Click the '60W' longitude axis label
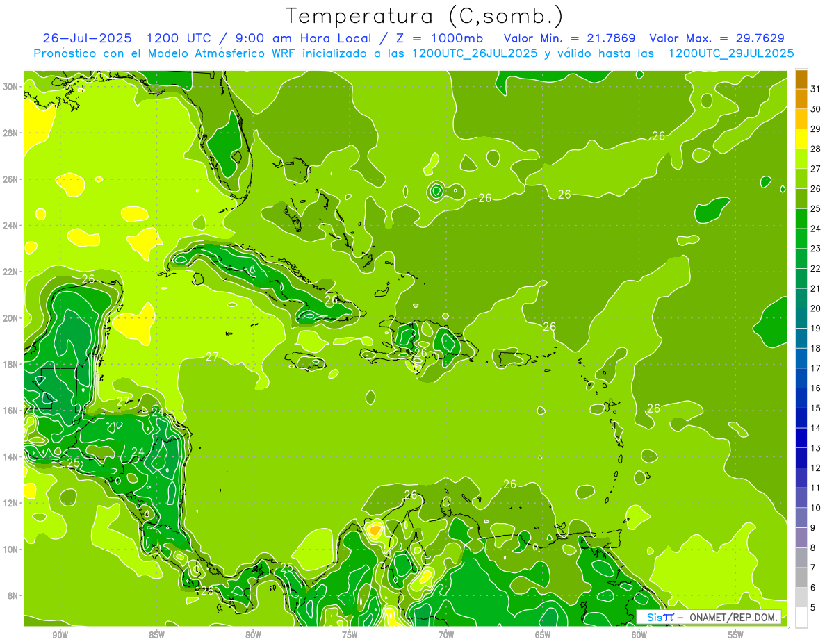 click(x=639, y=635)
